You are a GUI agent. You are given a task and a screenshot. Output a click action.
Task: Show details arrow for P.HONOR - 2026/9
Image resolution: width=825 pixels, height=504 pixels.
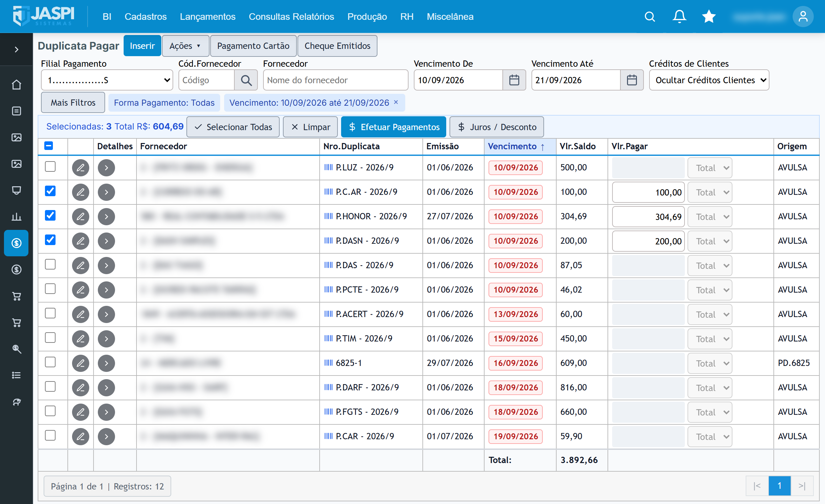[106, 217]
